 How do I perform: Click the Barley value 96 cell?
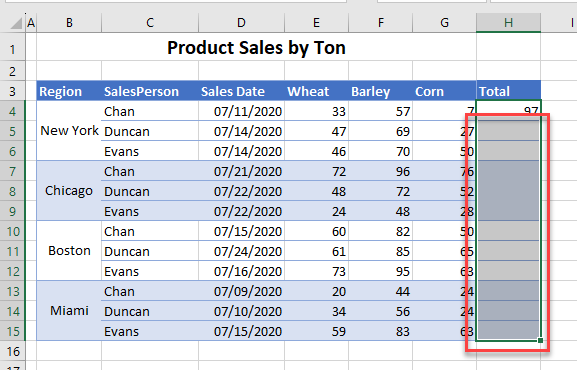click(x=380, y=171)
